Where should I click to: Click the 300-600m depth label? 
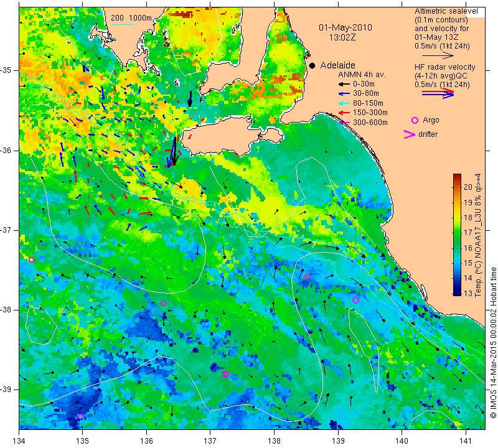tap(370, 123)
